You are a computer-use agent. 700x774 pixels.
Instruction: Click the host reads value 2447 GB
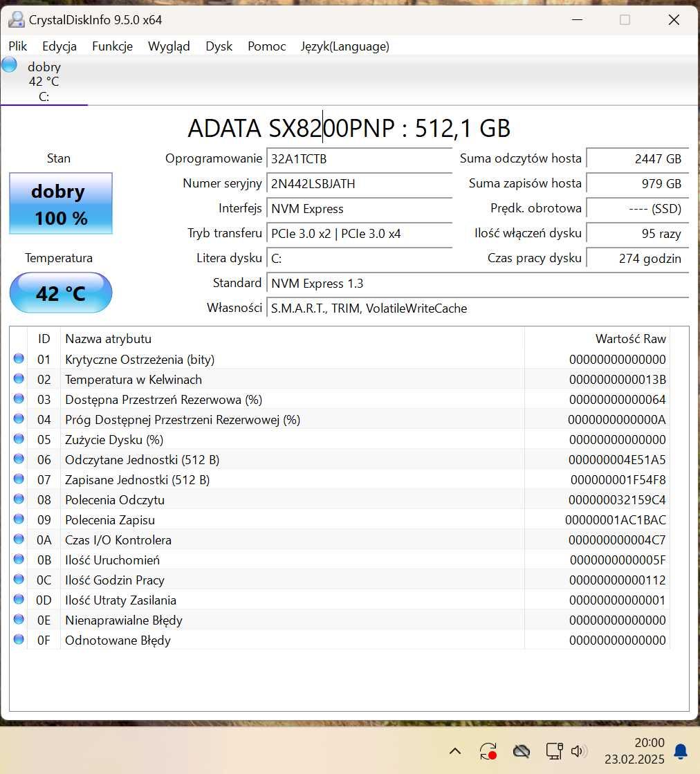(x=637, y=159)
